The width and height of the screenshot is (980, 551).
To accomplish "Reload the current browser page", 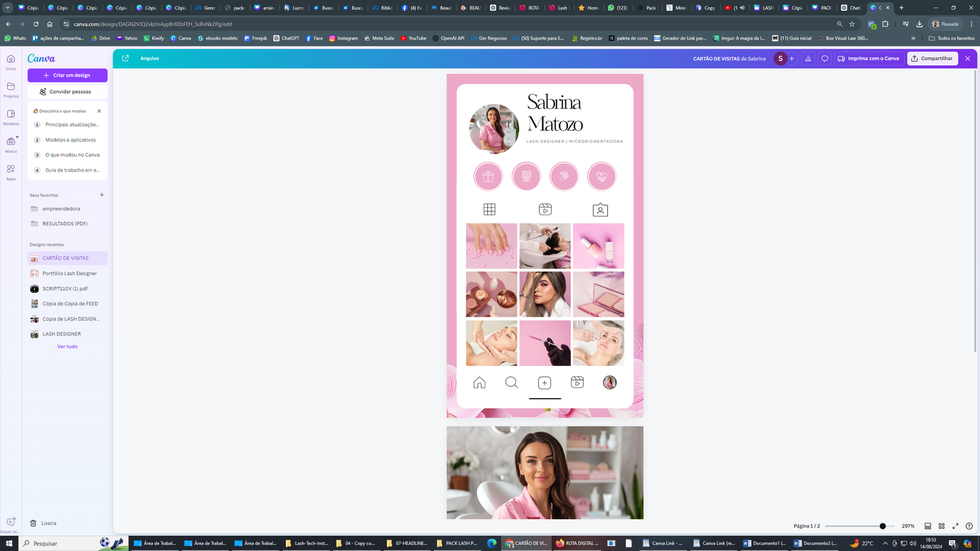I will [36, 24].
